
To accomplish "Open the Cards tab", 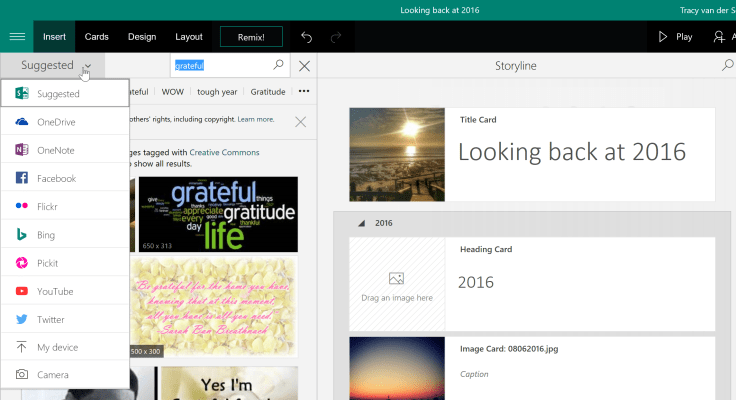I will (97, 37).
